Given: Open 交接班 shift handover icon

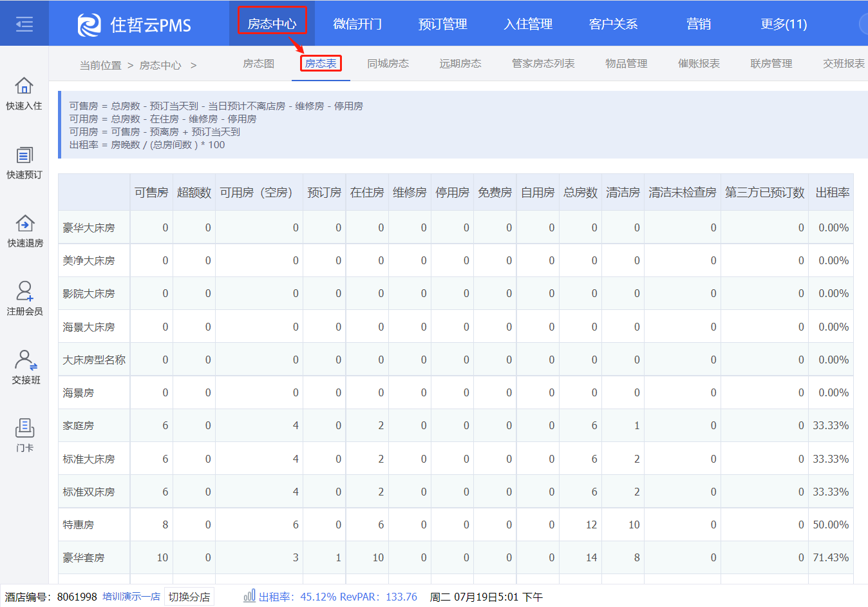Looking at the screenshot, I should pos(26,360).
